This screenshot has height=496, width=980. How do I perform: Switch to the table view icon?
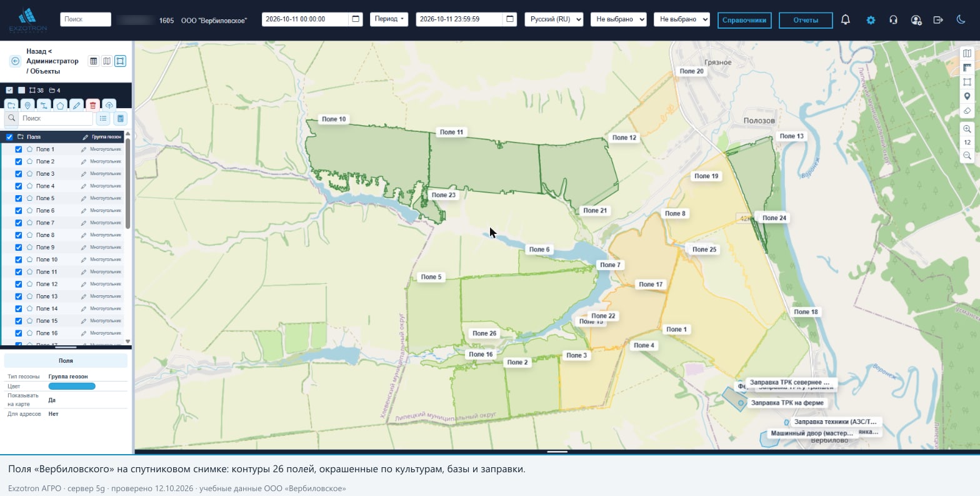coord(94,61)
